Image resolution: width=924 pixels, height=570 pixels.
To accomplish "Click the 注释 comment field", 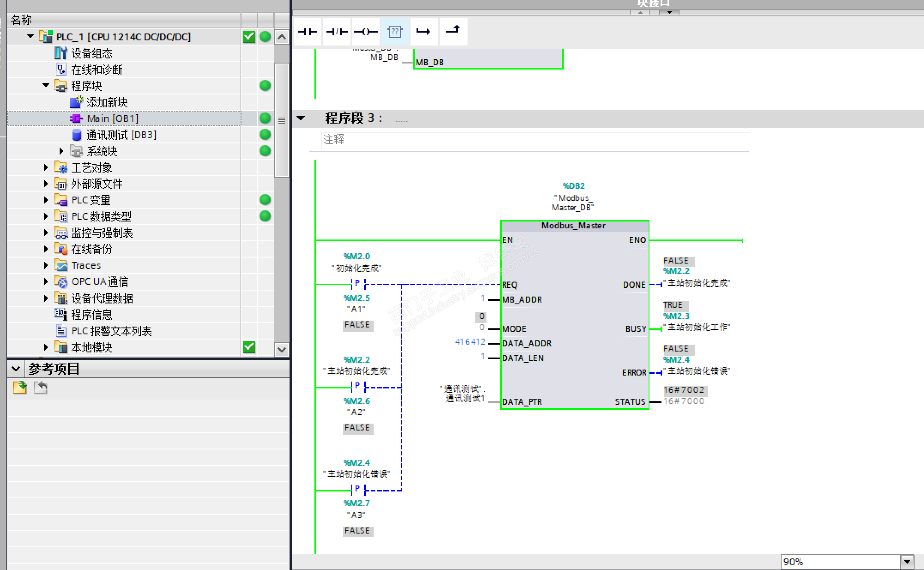I will 334,139.
